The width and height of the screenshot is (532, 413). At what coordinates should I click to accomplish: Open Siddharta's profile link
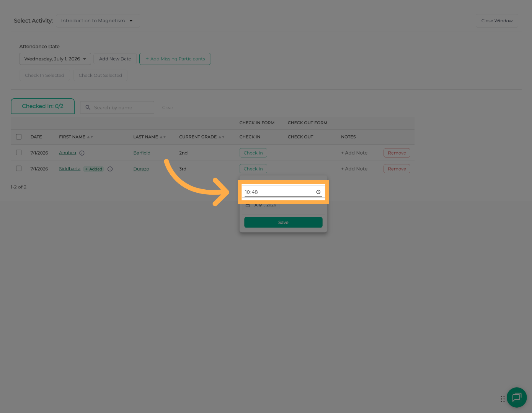pyautogui.click(x=70, y=169)
